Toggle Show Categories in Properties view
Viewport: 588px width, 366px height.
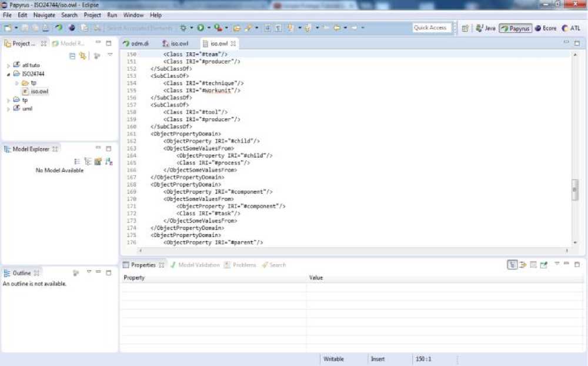(513, 265)
